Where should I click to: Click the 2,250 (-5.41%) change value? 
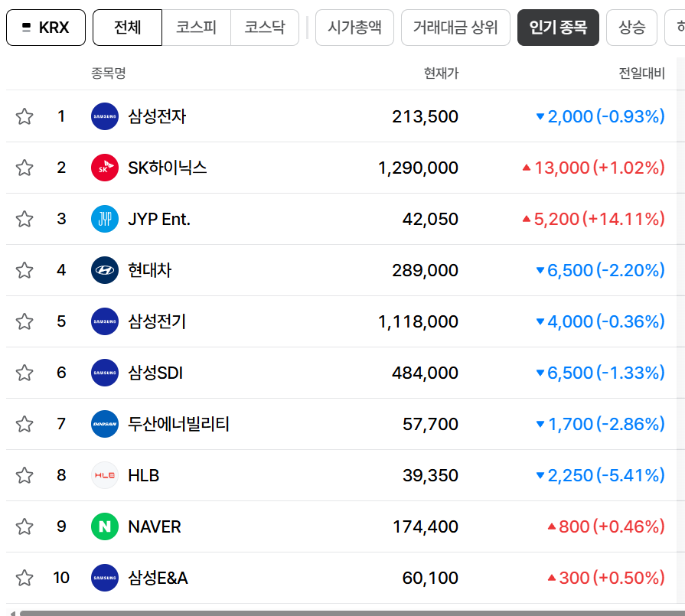(x=601, y=475)
